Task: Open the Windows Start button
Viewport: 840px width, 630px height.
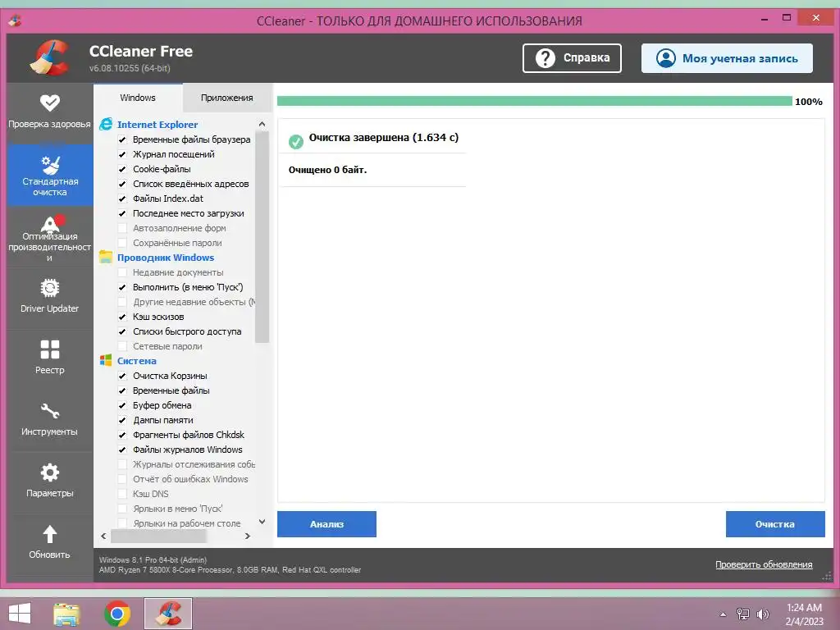Action: 20,614
